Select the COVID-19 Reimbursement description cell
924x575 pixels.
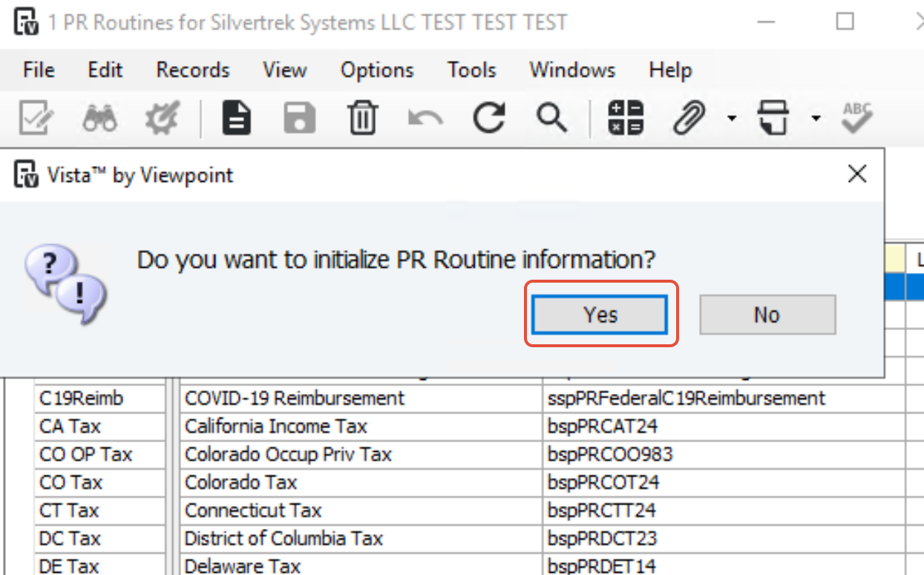tap(361, 398)
